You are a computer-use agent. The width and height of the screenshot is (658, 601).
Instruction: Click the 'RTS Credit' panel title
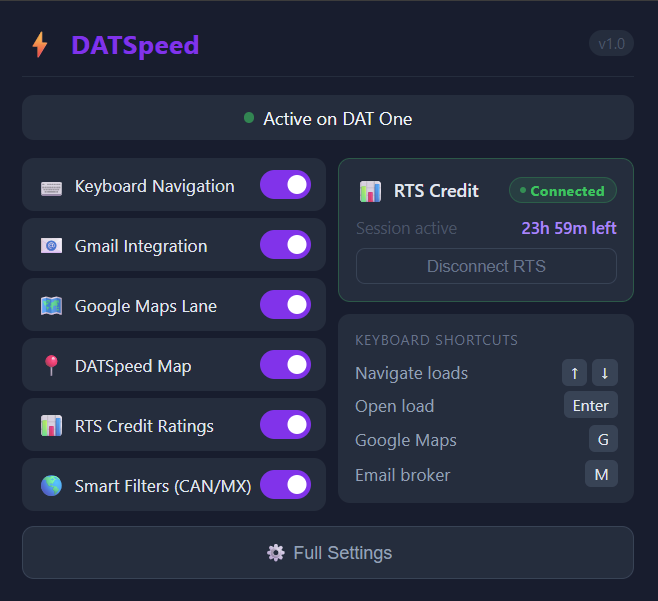(x=436, y=191)
